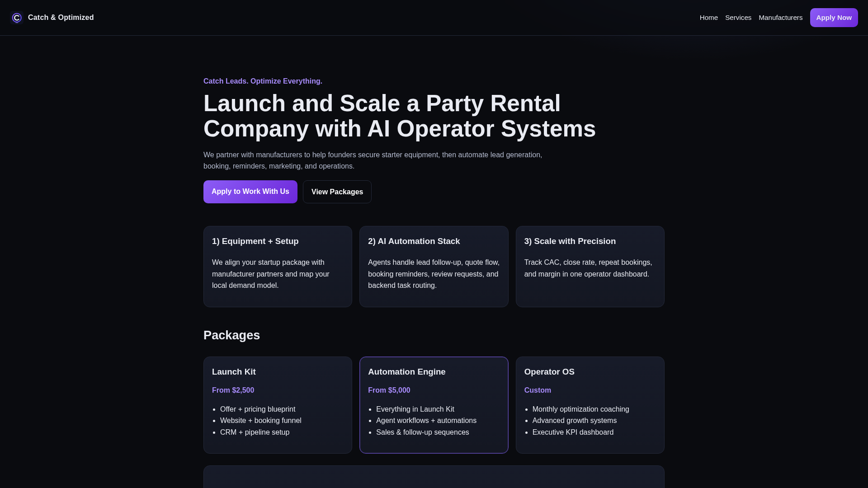Select the Operator OS package title
Screen dimensions: 868x488
coord(549,372)
